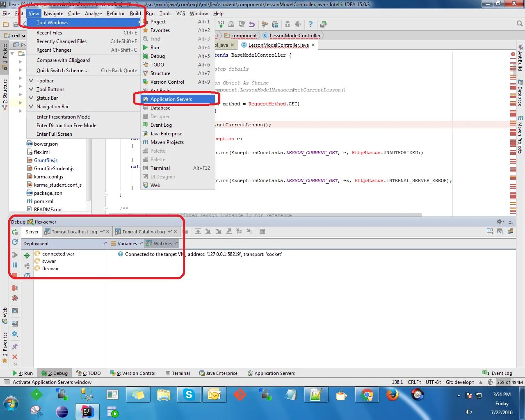Open debugger settings gear in left strip
The width and height of the screenshot is (525, 420).
(15, 334)
